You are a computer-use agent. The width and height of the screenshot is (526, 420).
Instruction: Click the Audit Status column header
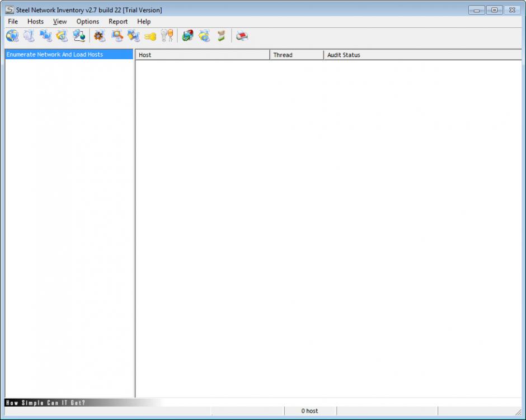coord(422,55)
